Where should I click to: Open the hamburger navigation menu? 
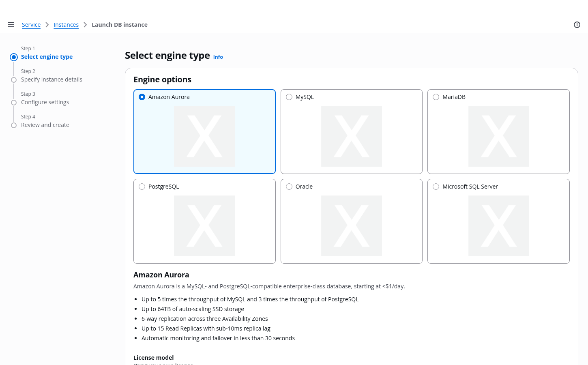11,25
